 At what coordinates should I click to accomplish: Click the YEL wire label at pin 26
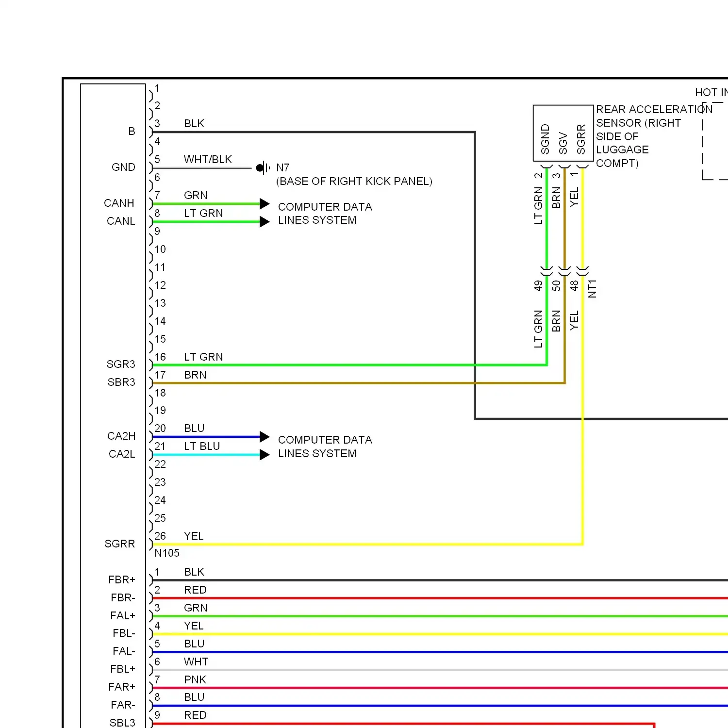pos(194,536)
